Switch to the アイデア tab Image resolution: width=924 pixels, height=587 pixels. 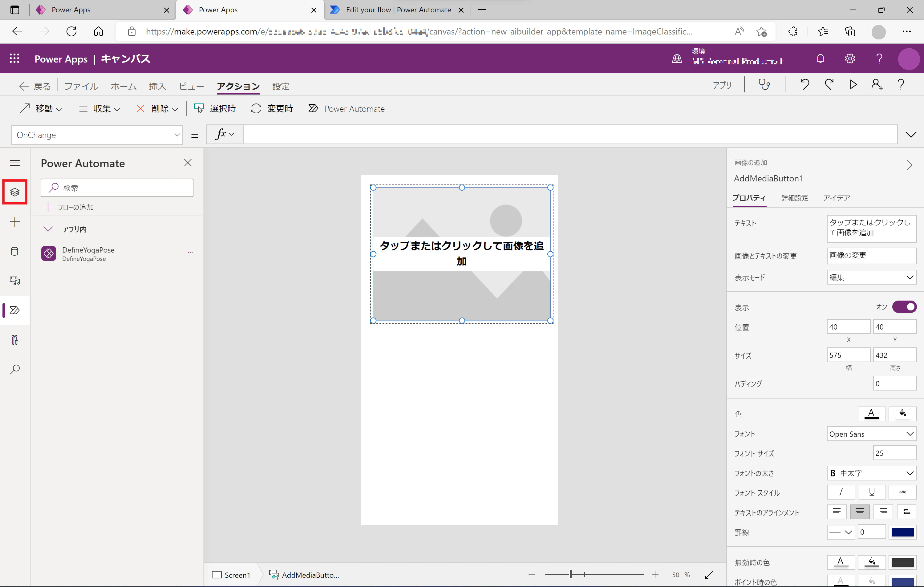[x=837, y=198]
